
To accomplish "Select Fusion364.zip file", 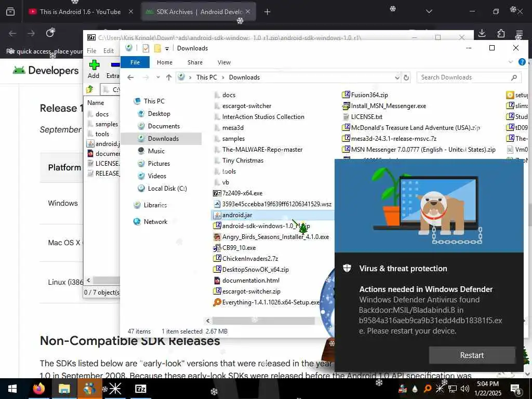I will coord(369,95).
